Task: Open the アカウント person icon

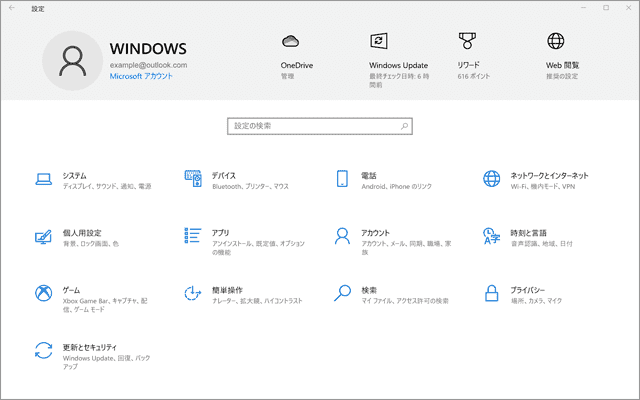Action: [x=342, y=236]
